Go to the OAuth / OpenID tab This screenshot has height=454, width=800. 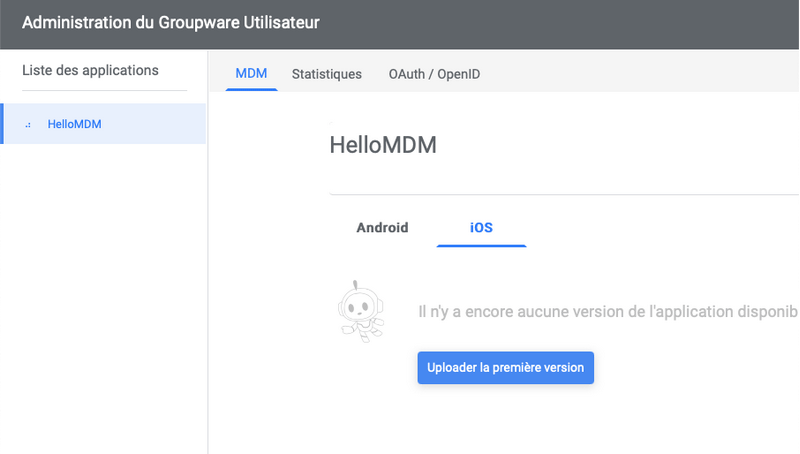click(x=434, y=74)
